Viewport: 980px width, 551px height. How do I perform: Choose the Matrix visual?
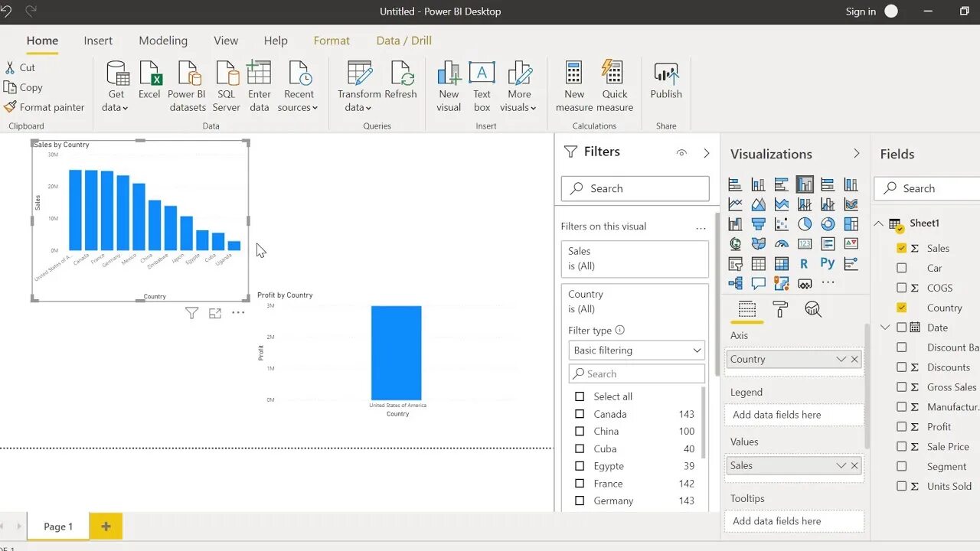click(782, 264)
